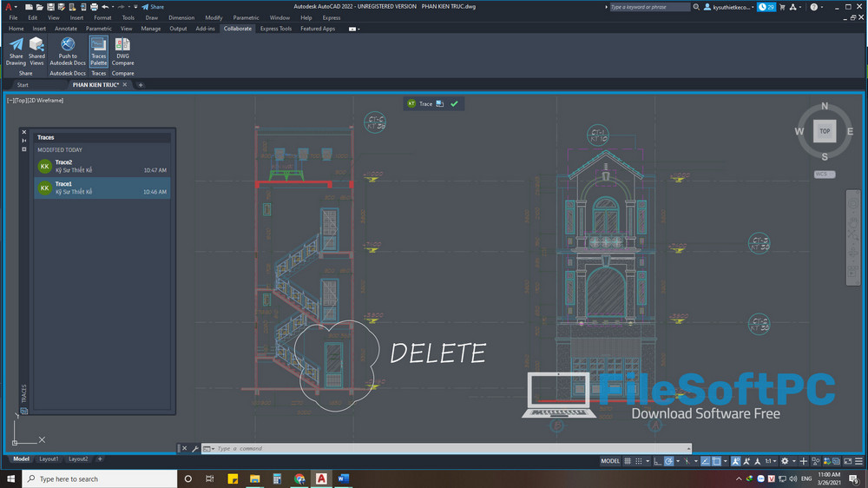Click the search keyword input box
This screenshot has height=488, width=868.
point(649,7)
